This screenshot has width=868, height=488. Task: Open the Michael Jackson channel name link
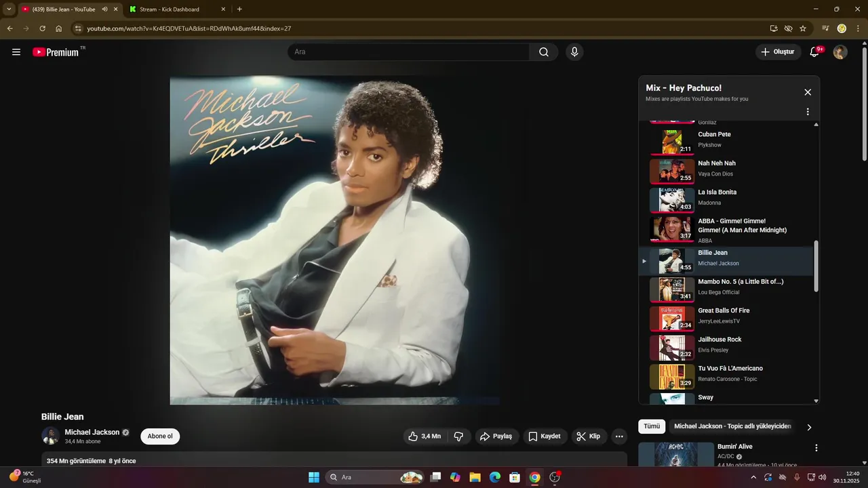click(92, 432)
